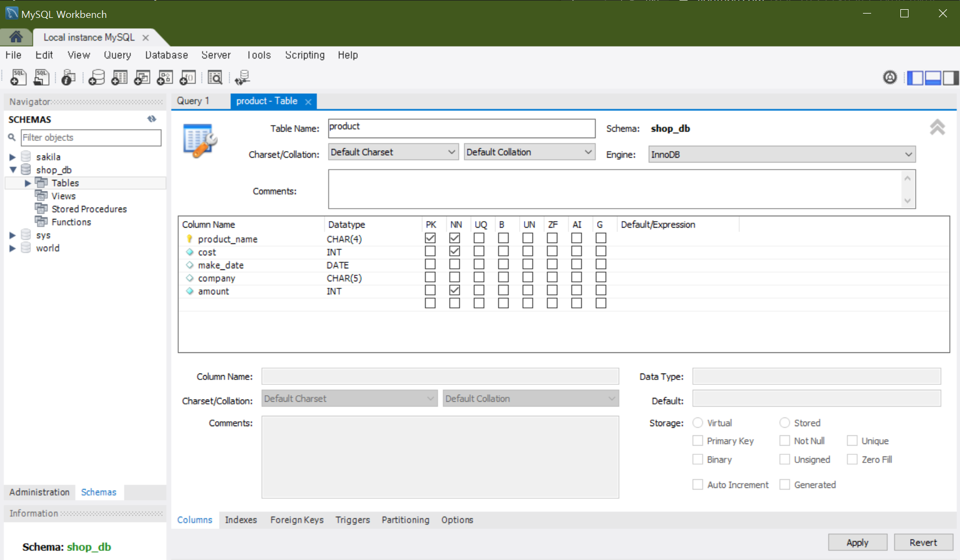The height and width of the screenshot is (560, 960).
Task: Toggle the bottom output panel icon
Action: (x=933, y=78)
